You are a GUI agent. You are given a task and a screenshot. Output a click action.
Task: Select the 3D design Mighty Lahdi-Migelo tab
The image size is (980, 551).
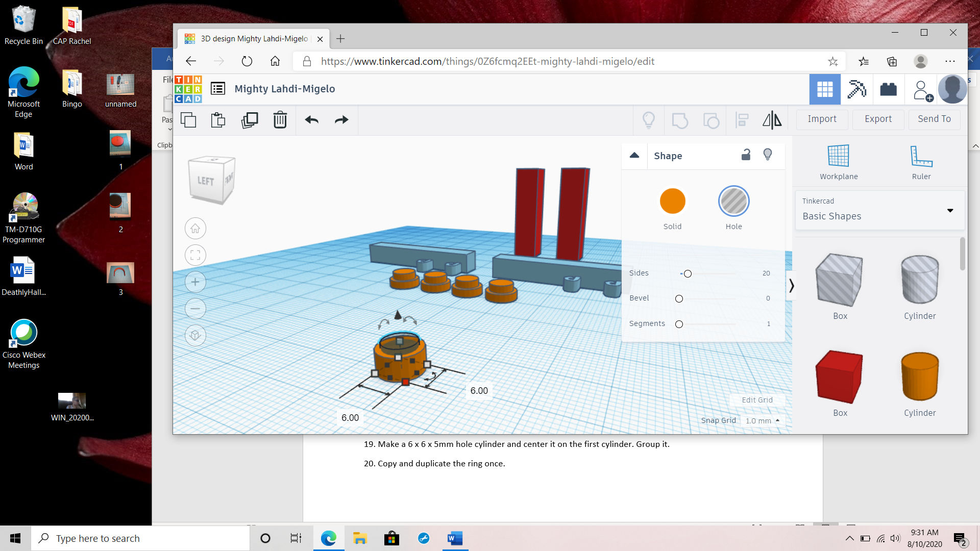(x=254, y=39)
